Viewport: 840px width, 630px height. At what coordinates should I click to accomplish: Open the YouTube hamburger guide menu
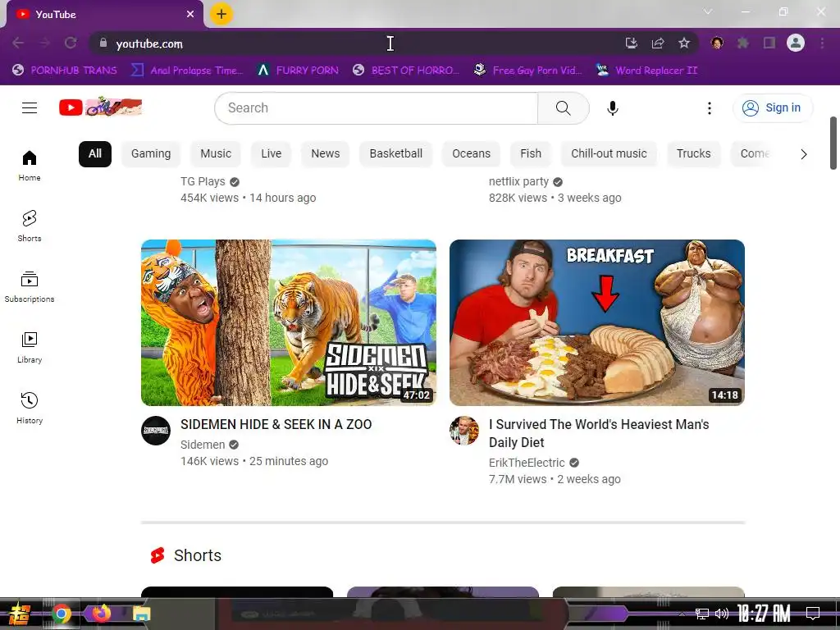[x=30, y=107]
